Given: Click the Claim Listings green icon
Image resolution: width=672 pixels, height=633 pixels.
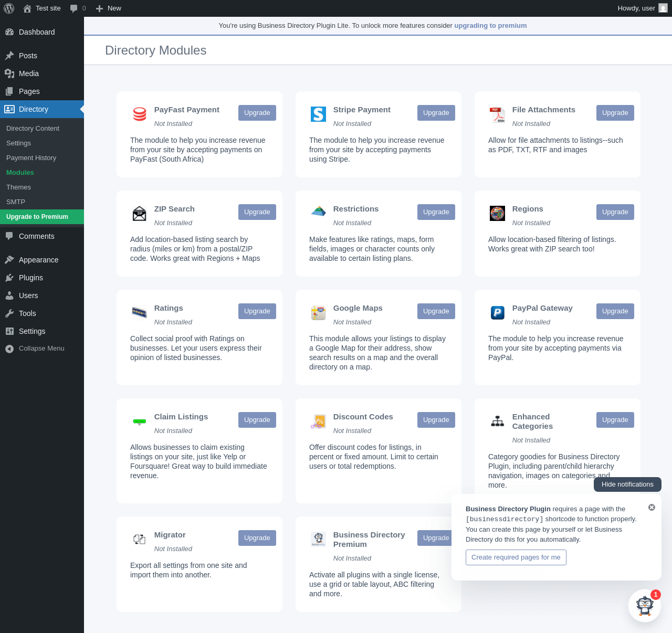Looking at the screenshot, I should [x=140, y=421].
